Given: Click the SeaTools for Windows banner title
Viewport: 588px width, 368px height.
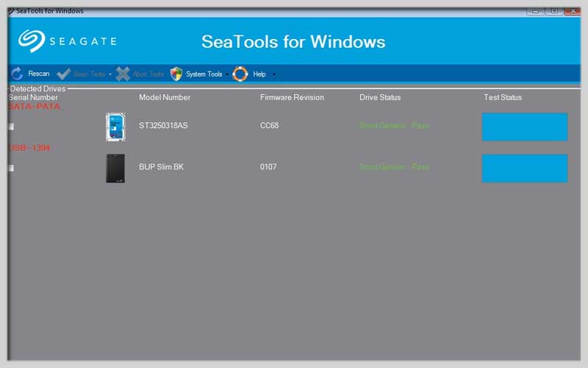Looking at the screenshot, I should (293, 41).
